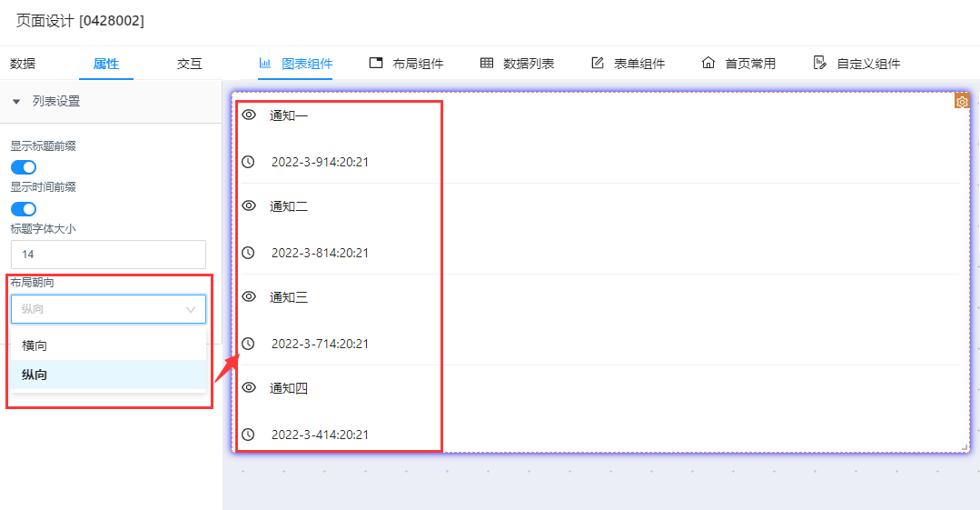Select the 通知二 title text

[x=289, y=206]
